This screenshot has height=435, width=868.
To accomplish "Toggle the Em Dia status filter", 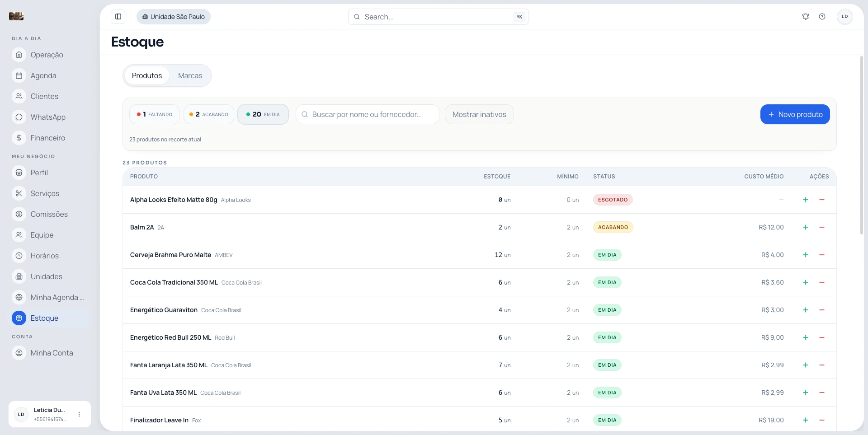I will coord(263,114).
